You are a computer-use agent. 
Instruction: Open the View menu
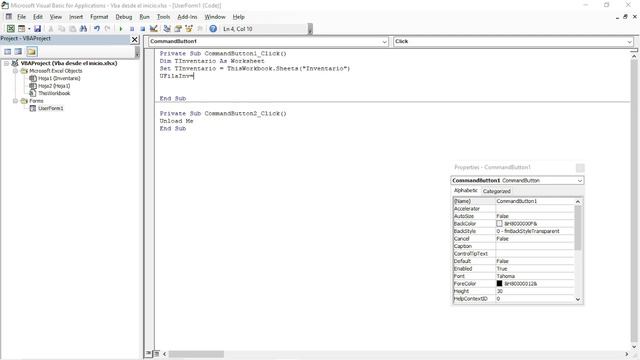click(56, 17)
